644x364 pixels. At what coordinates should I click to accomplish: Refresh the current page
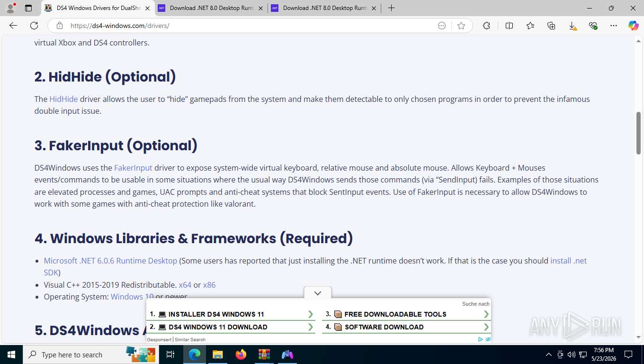(x=34, y=26)
